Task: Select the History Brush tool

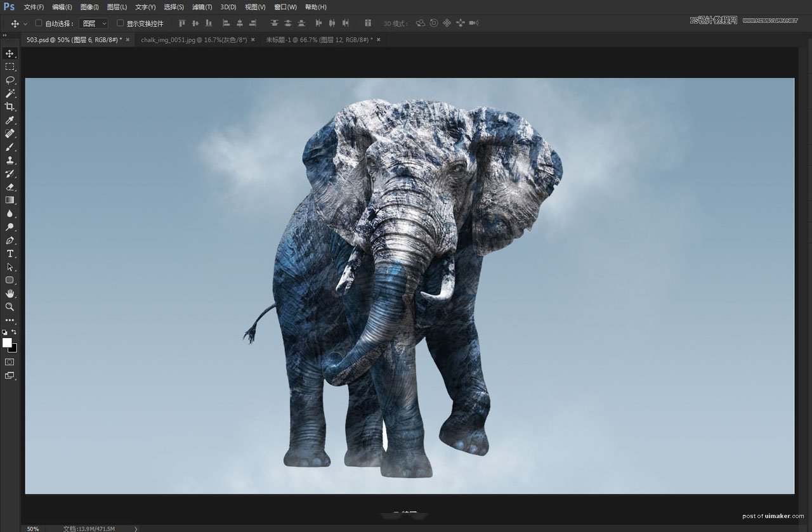Action: tap(10, 173)
